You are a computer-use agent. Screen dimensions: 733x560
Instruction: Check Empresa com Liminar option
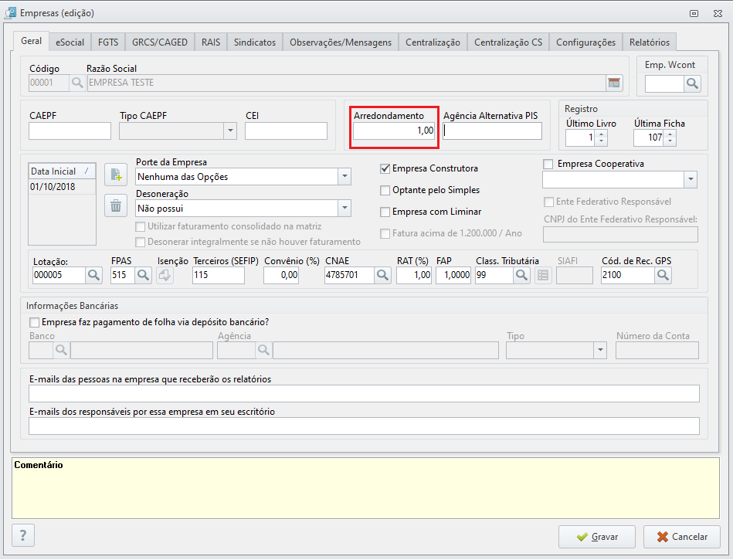point(385,212)
